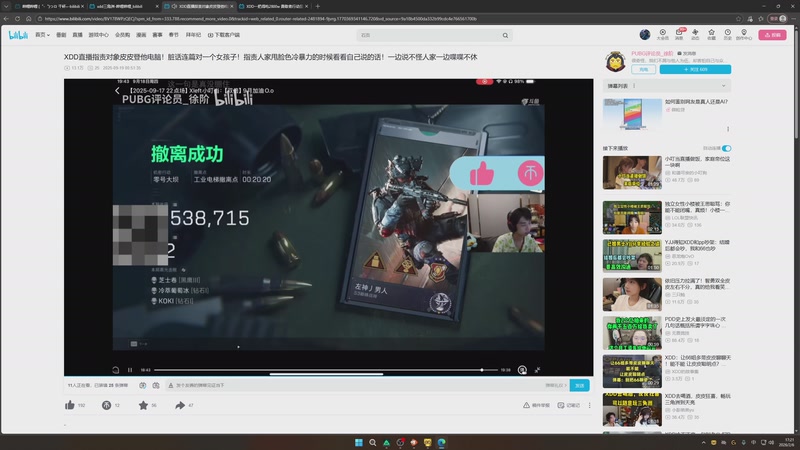This screenshot has height=450, width=800.
Task: Open Windows Start button on taskbar
Action: pos(359,442)
